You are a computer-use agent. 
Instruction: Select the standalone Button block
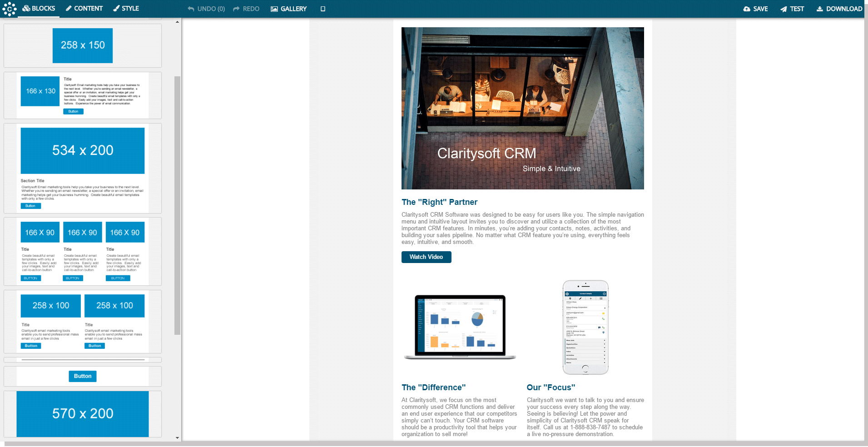83,376
